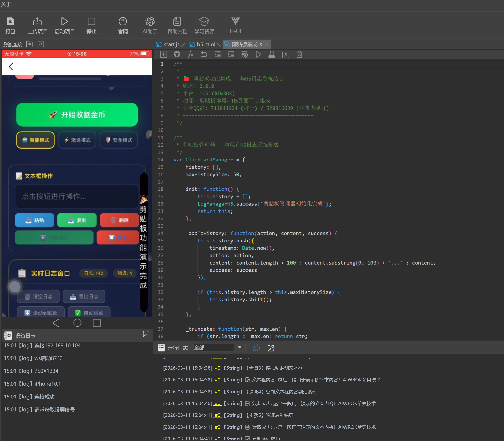
Task: Select the 安全模式 mode option
Action: click(x=119, y=140)
